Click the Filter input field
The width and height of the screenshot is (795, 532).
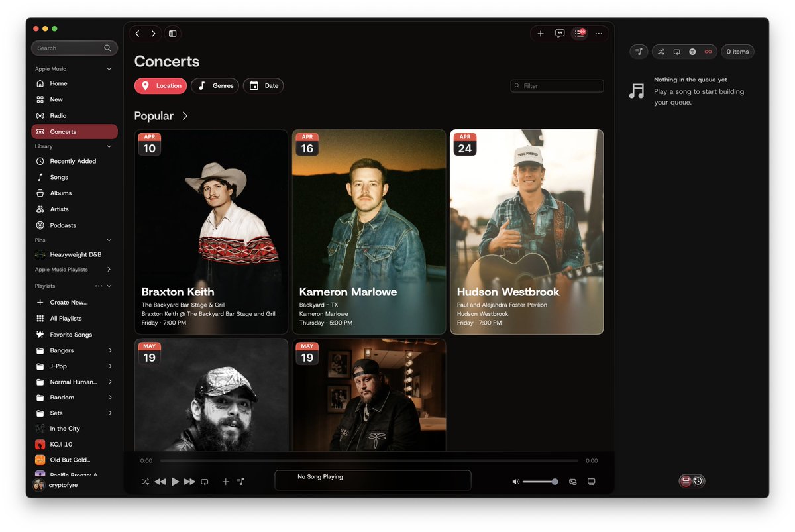(x=557, y=85)
